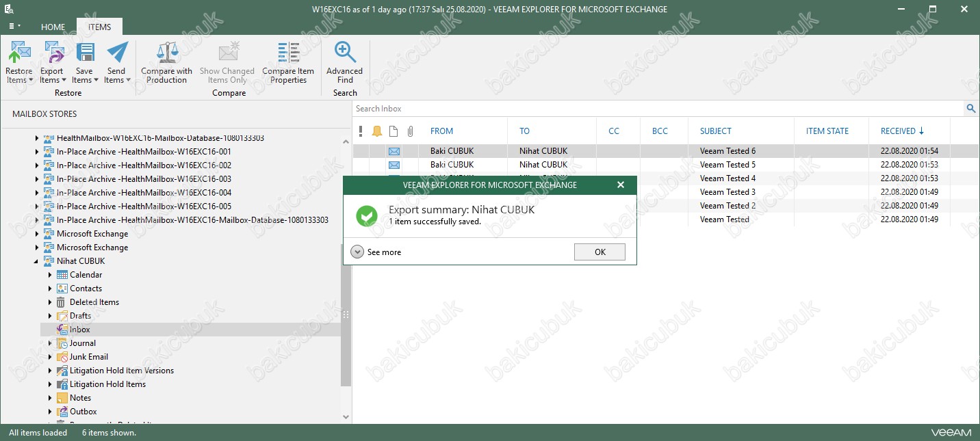
Task: Sort by the attachment paperclip column
Action: pos(410,131)
